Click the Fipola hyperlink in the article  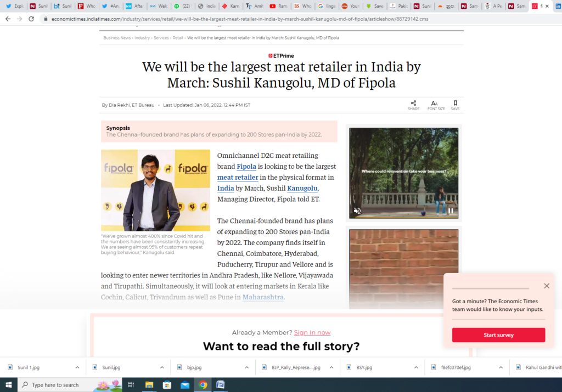(x=246, y=167)
